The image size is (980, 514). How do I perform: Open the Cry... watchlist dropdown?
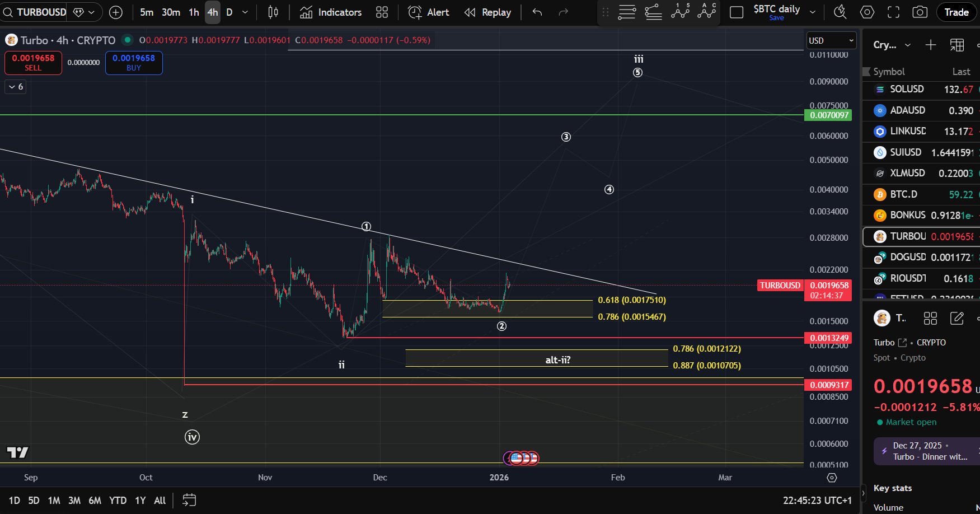click(892, 45)
